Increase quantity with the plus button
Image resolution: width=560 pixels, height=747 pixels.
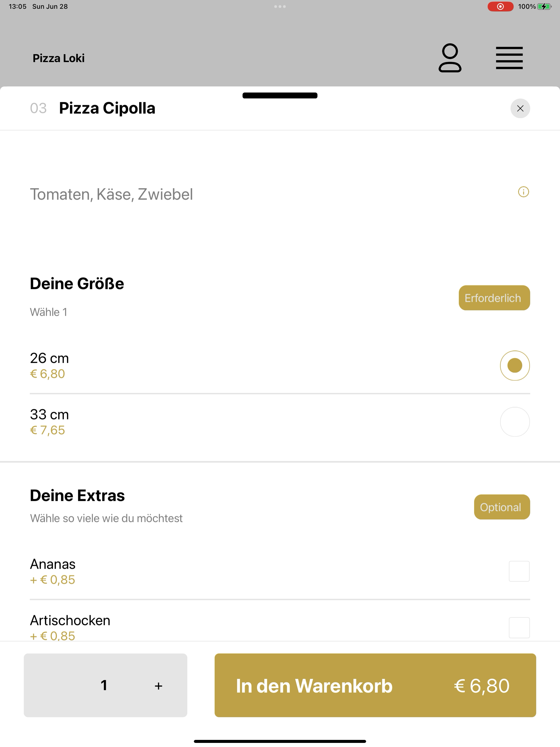[x=158, y=686]
